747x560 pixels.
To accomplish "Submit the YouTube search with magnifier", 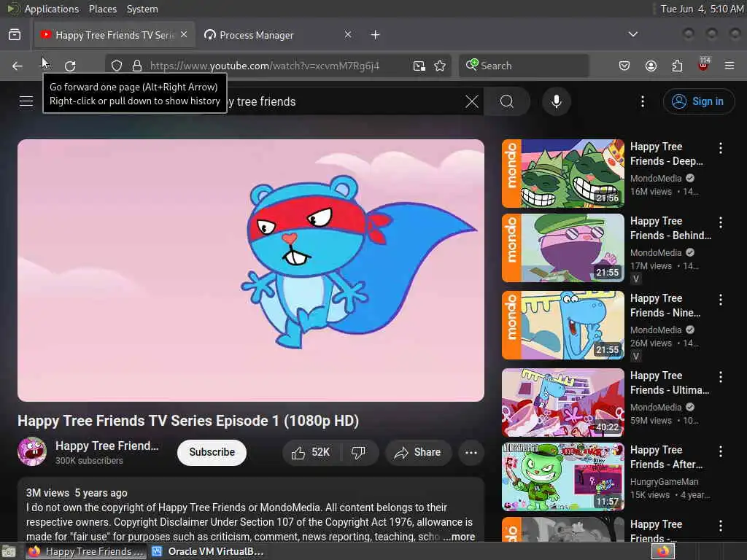I will [x=507, y=101].
